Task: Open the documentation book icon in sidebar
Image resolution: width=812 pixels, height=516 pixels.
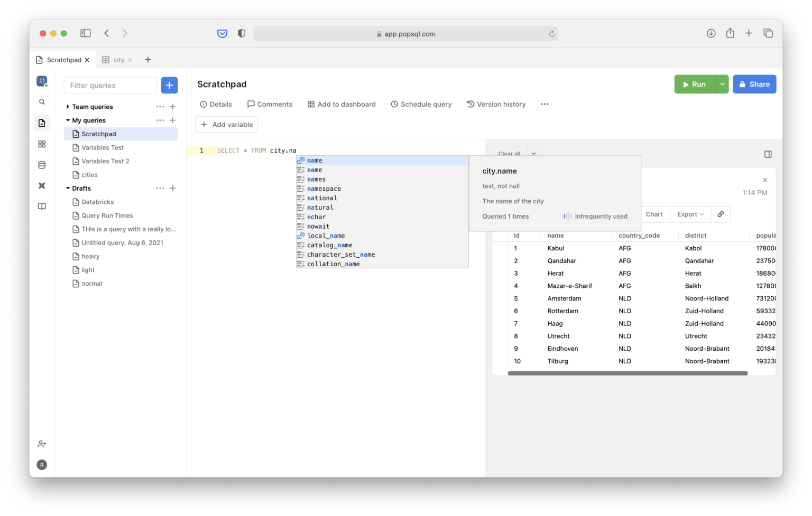Action: (42, 206)
